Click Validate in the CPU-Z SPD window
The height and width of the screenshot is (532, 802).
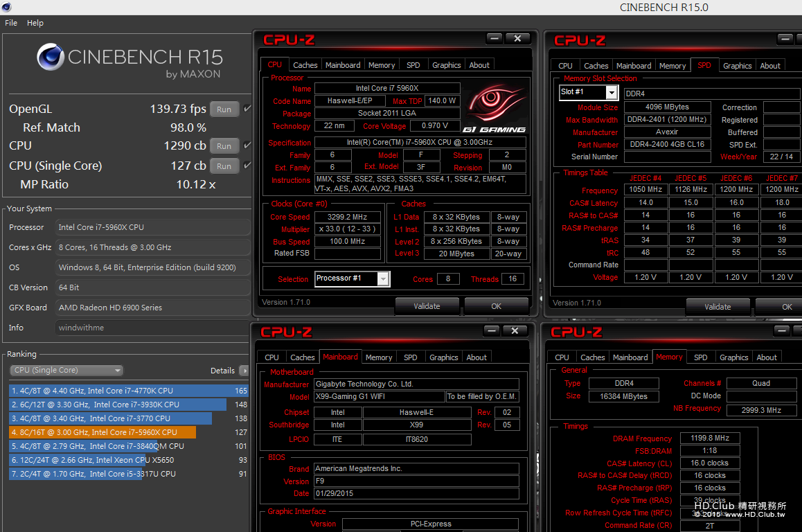coord(718,306)
